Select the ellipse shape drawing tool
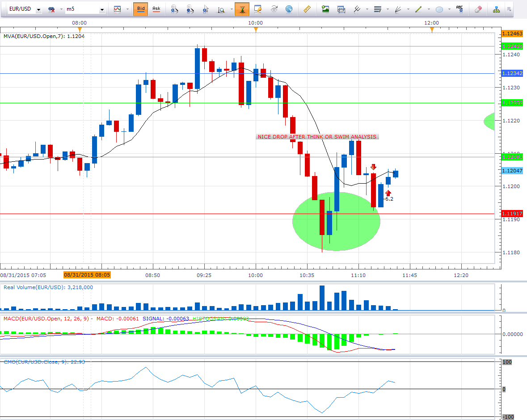The width and height of the screenshot is (527, 420). [x=439, y=9]
